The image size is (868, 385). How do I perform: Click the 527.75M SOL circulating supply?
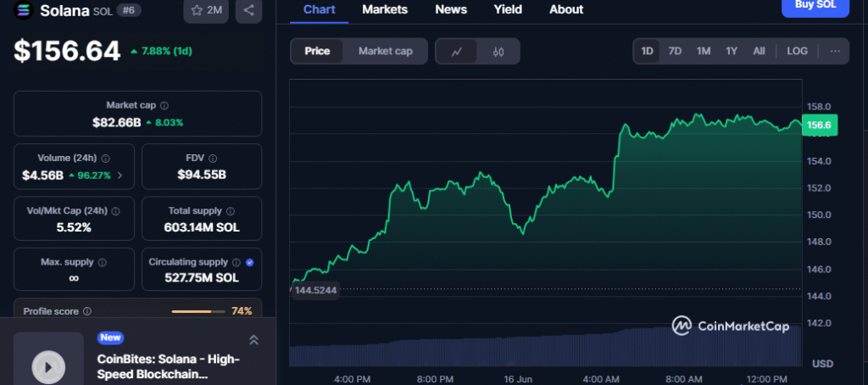pos(202,277)
